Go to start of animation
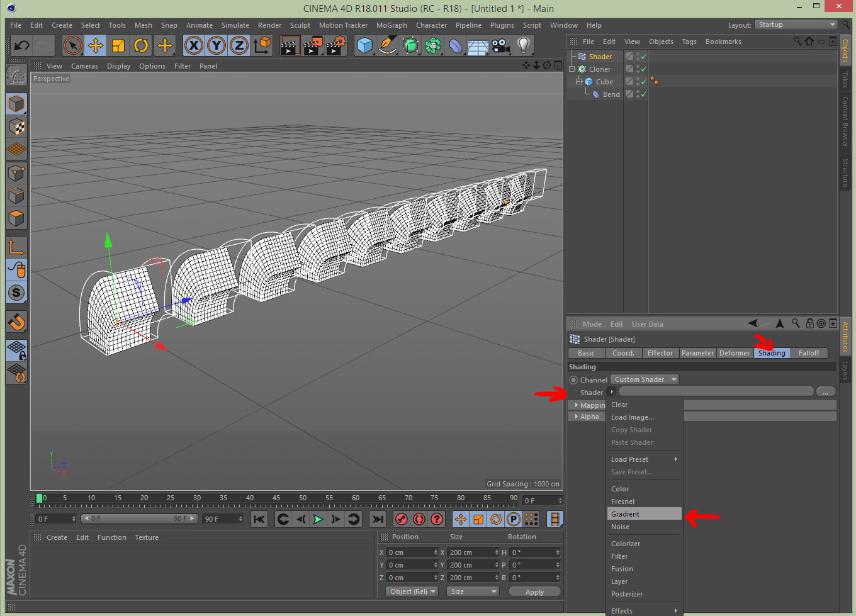The width and height of the screenshot is (856, 616). coord(259,519)
